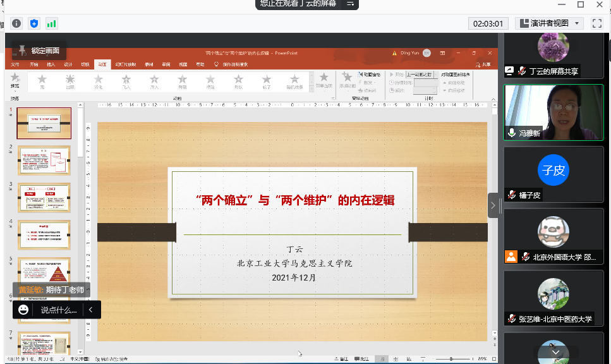Click the blue encryption shield icon
Screen dimensions: 611x364
pyautogui.click(x=34, y=23)
